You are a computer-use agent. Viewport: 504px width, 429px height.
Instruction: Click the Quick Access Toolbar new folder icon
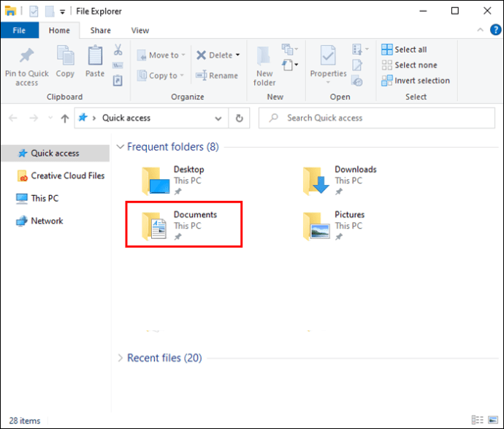(50, 11)
